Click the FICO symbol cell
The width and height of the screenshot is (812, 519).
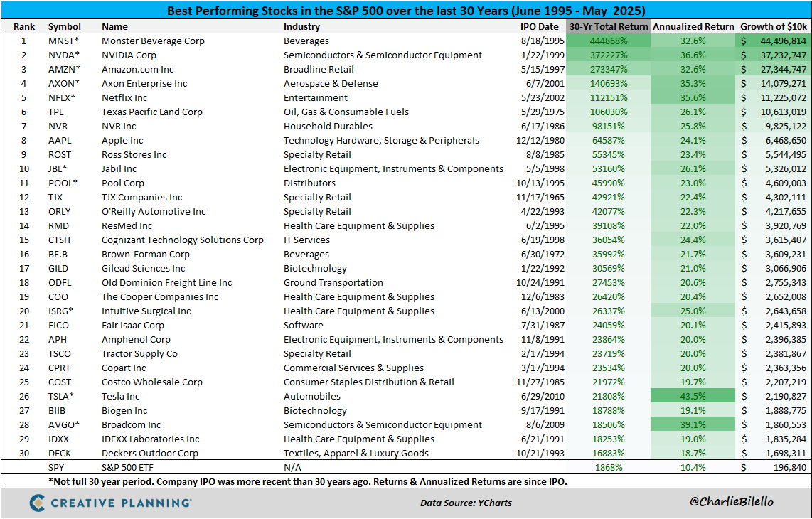pyautogui.click(x=58, y=326)
